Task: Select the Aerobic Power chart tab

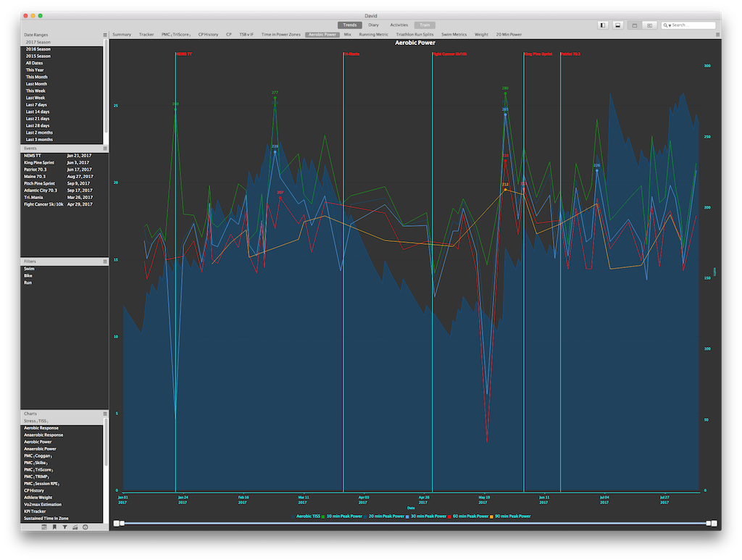Action: [x=322, y=35]
